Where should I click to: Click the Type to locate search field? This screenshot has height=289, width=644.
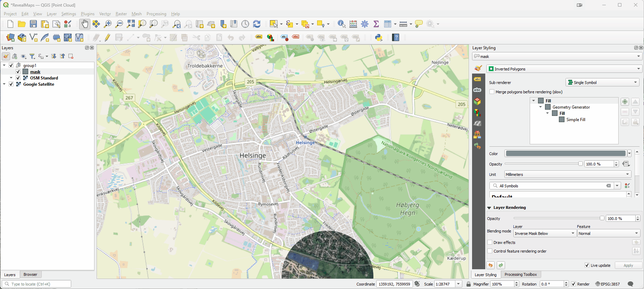click(x=37, y=284)
